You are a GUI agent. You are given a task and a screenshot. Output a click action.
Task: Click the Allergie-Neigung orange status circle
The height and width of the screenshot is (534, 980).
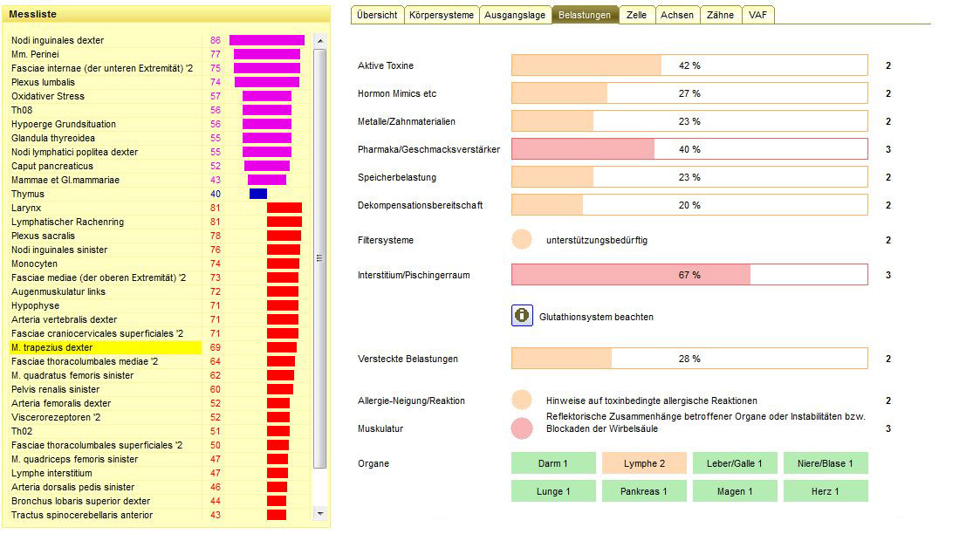tap(522, 400)
